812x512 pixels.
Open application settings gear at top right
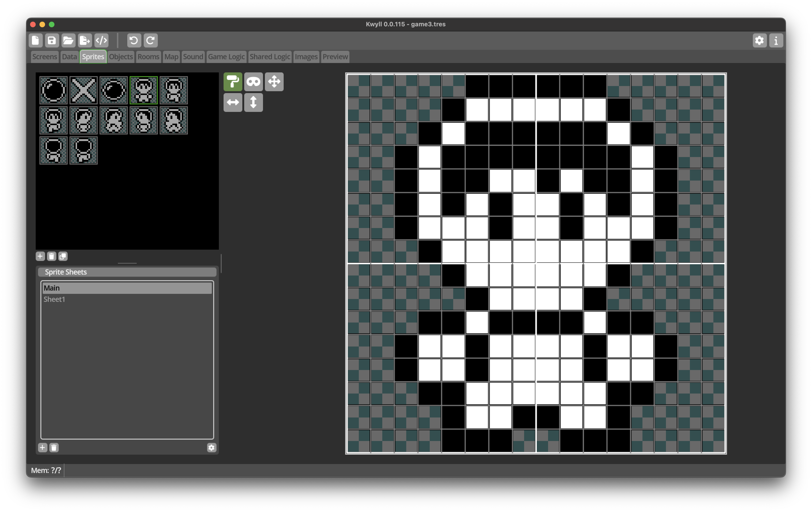click(759, 40)
